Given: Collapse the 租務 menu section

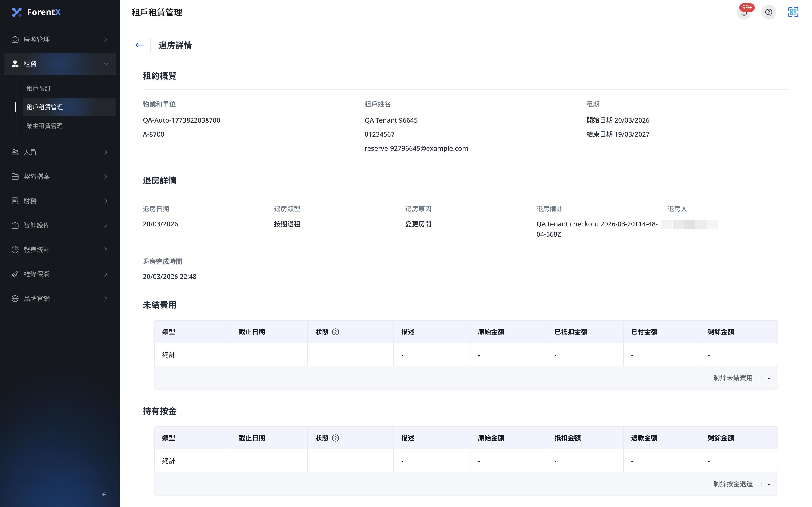Looking at the screenshot, I should (60, 64).
